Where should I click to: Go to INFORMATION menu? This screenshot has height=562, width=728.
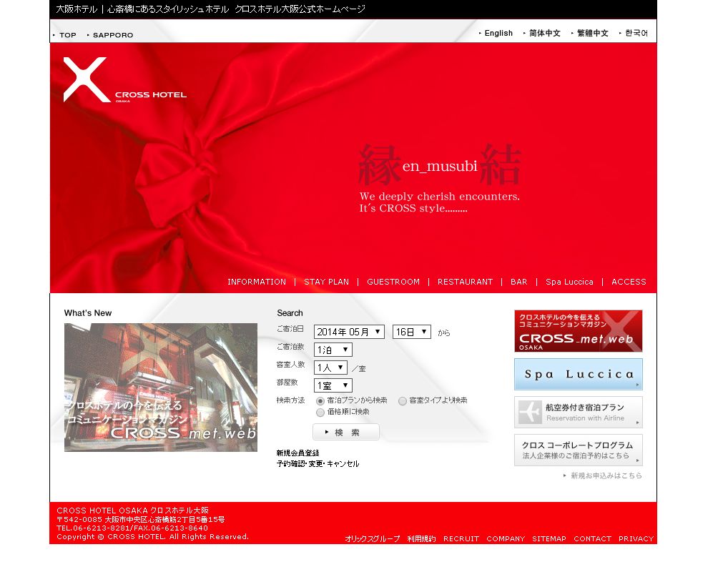(x=257, y=282)
